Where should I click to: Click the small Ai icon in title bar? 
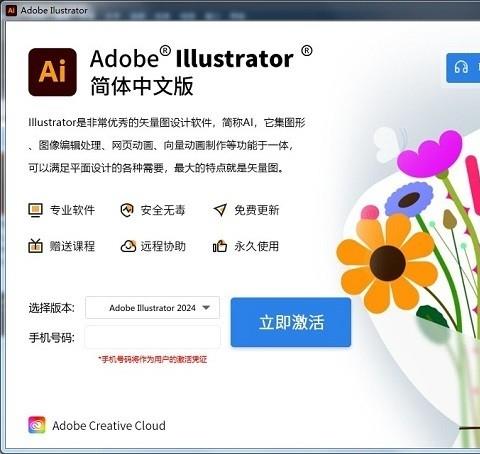(x=11, y=10)
